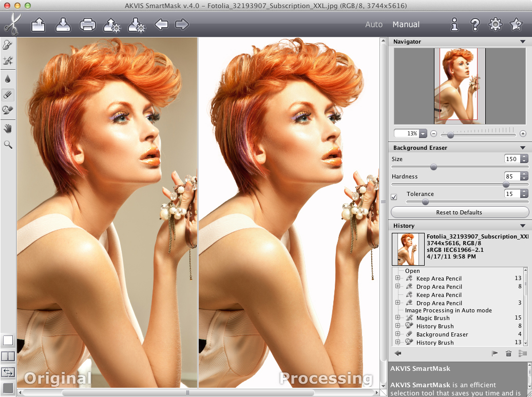Toggle the Tolerance checkbox
The height and width of the screenshot is (397, 532).
click(x=394, y=196)
